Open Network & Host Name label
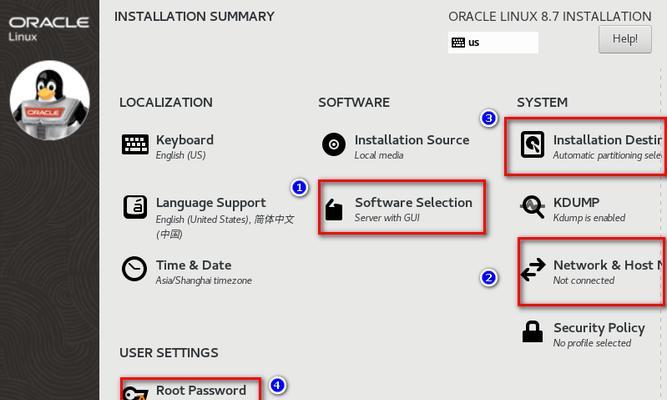This screenshot has height=400, width=667. pos(608,265)
